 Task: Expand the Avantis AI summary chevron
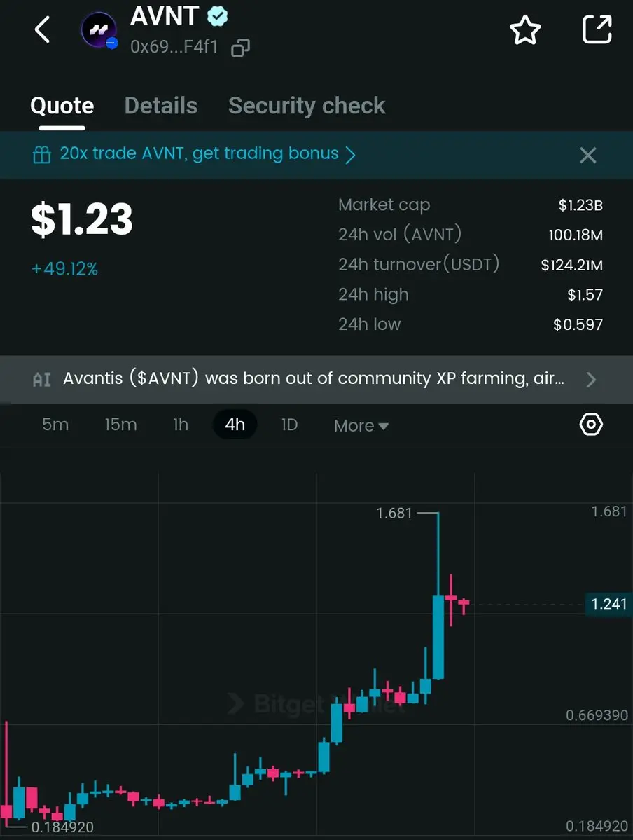tap(591, 379)
